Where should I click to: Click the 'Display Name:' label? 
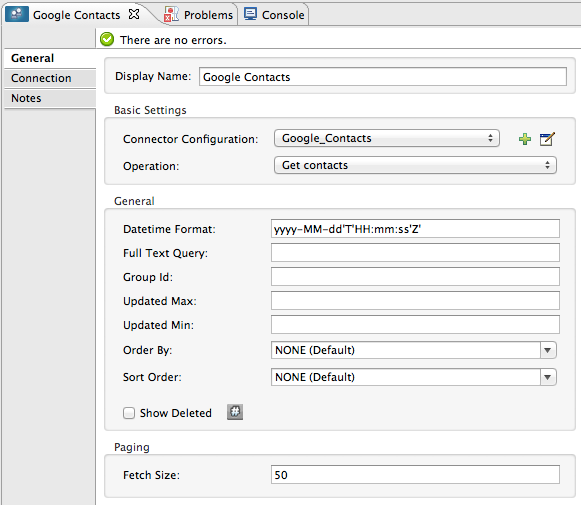coord(153,76)
